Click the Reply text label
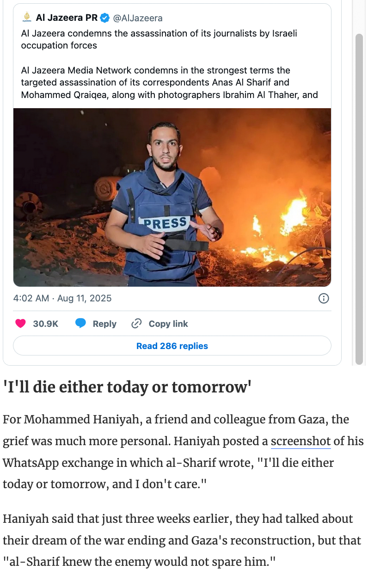Viewport: 368px width, 588px height. click(x=104, y=324)
